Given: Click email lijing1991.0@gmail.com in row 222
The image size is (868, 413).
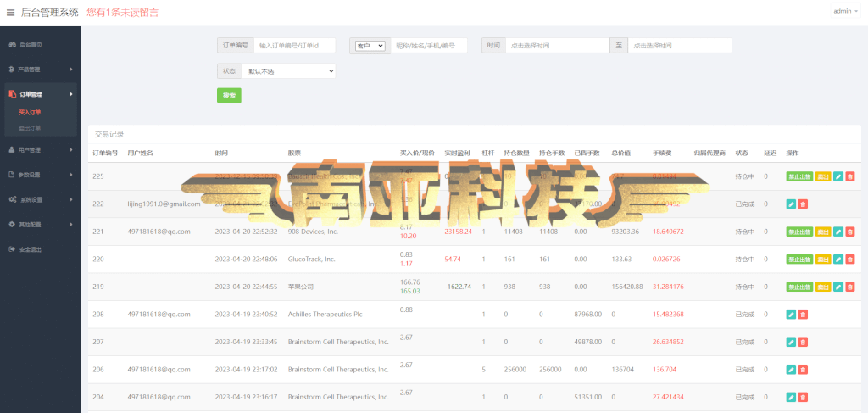Looking at the screenshot, I should [x=164, y=204].
